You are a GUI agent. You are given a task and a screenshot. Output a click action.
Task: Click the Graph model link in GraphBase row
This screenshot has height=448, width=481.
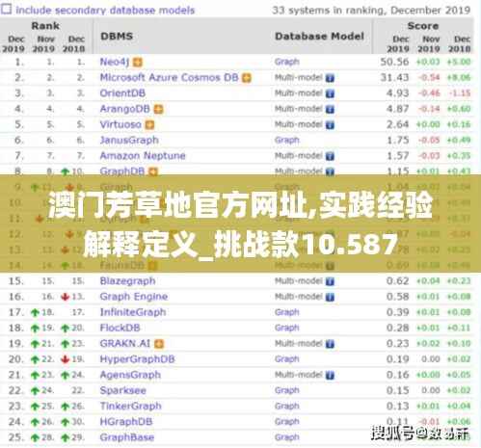pos(287,437)
